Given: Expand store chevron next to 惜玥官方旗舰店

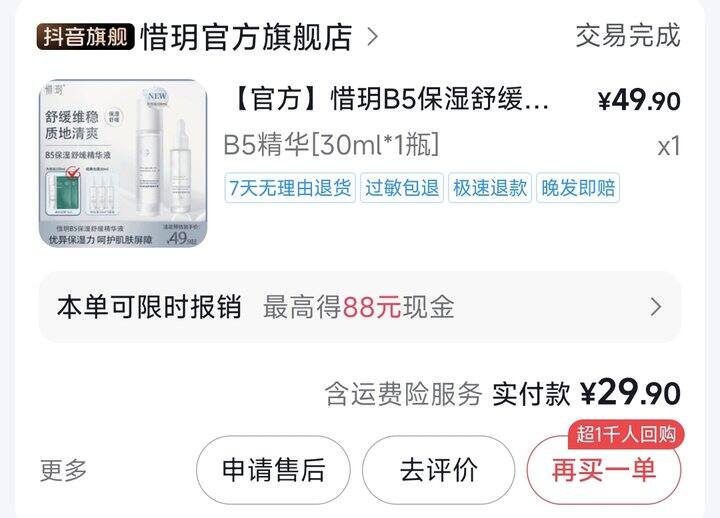Looking at the screenshot, I should [x=373, y=37].
